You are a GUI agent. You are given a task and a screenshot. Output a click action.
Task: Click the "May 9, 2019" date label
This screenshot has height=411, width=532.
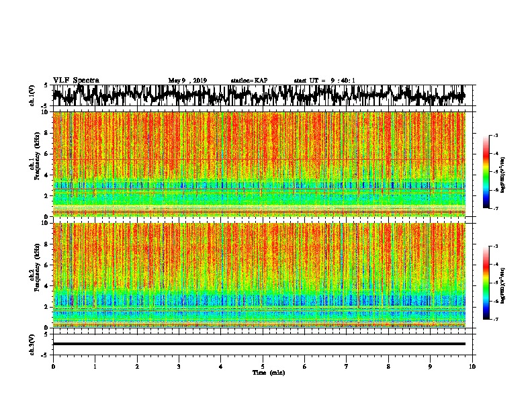tap(187, 81)
